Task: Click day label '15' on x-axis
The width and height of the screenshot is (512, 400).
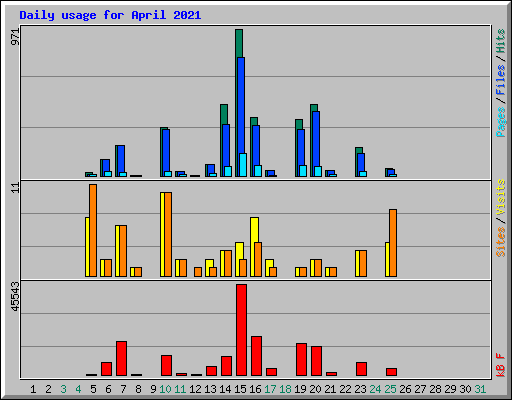Action: [x=240, y=389]
